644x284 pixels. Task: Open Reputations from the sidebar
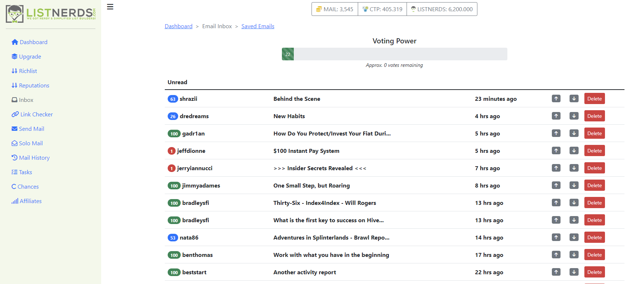pyautogui.click(x=30, y=85)
